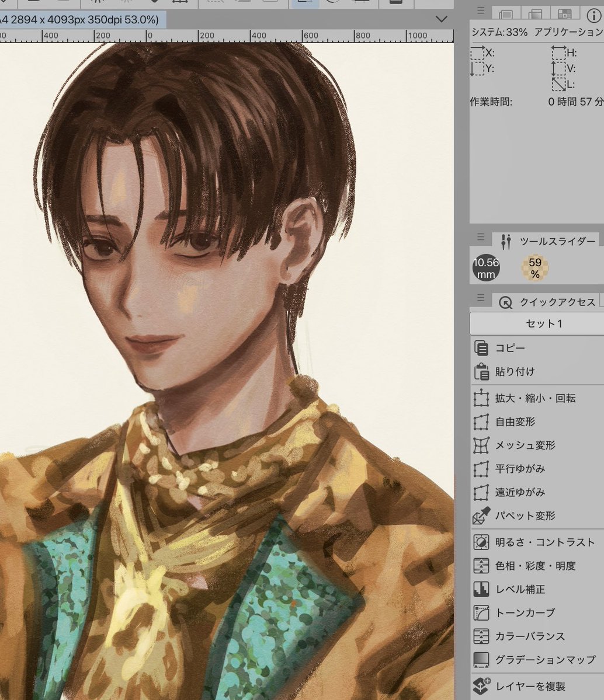Click the 貼り付け (Paste) icon
This screenshot has height=700, width=604.
(x=481, y=371)
